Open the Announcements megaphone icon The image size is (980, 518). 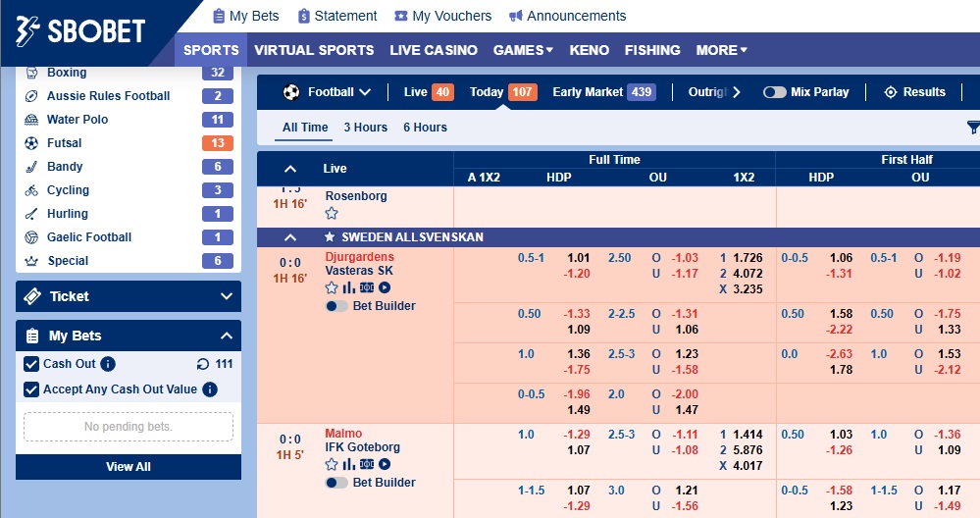click(516, 16)
